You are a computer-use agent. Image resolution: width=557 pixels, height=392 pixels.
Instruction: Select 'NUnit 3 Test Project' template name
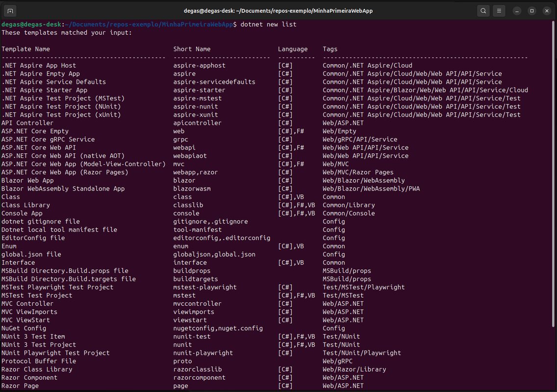[39, 345]
